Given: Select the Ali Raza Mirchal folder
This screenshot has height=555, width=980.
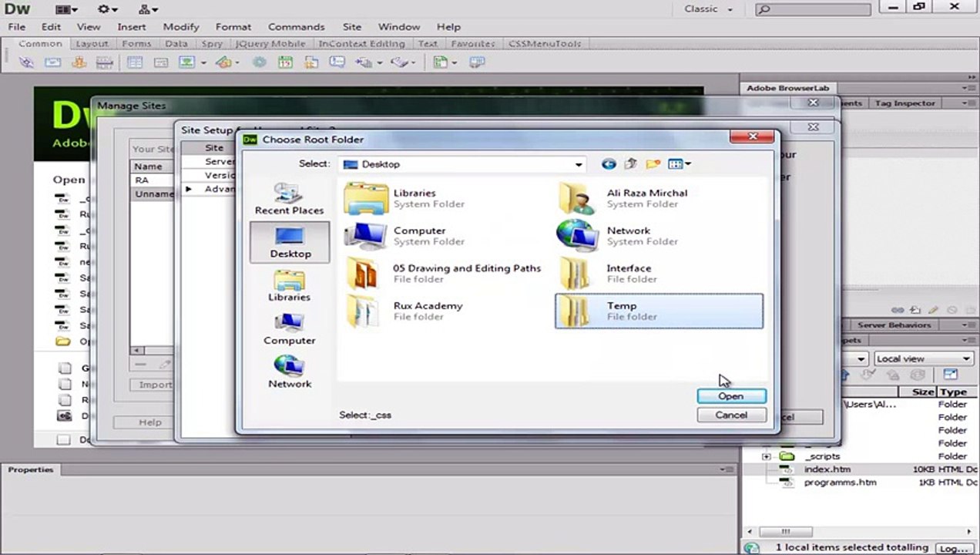Looking at the screenshot, I should pyautogui.click(x=659, y=198).
